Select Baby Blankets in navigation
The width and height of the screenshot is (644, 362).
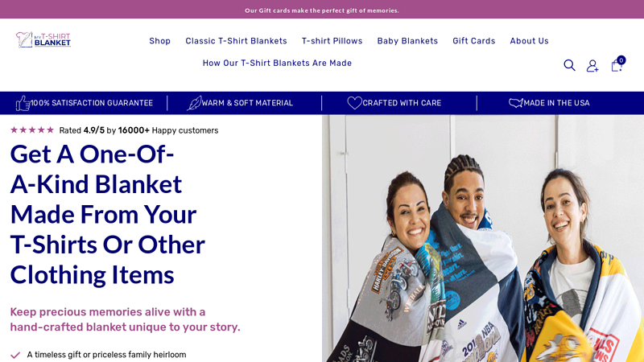click(x=407, y=41)
